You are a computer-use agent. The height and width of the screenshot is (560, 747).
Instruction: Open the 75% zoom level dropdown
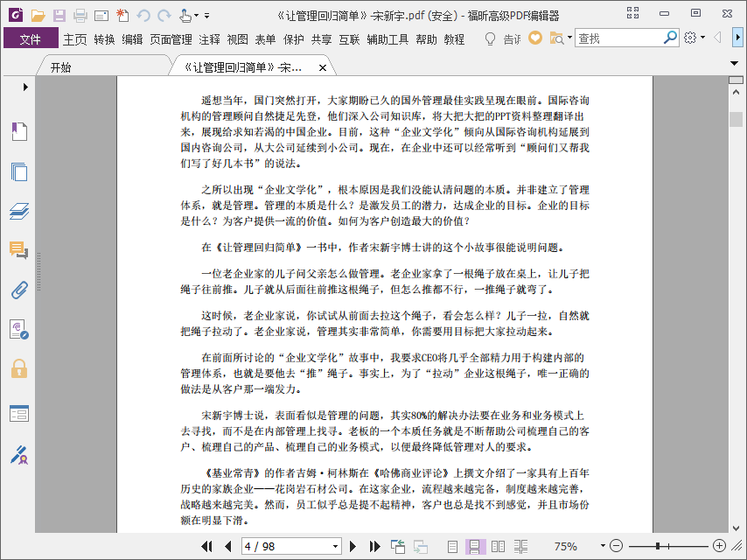(602, 546)
